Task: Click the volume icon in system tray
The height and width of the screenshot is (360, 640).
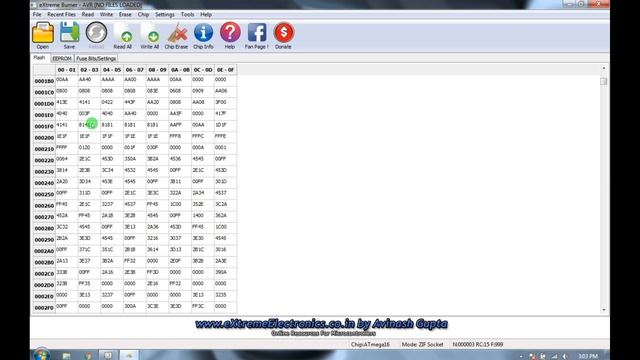Action: 564,356
